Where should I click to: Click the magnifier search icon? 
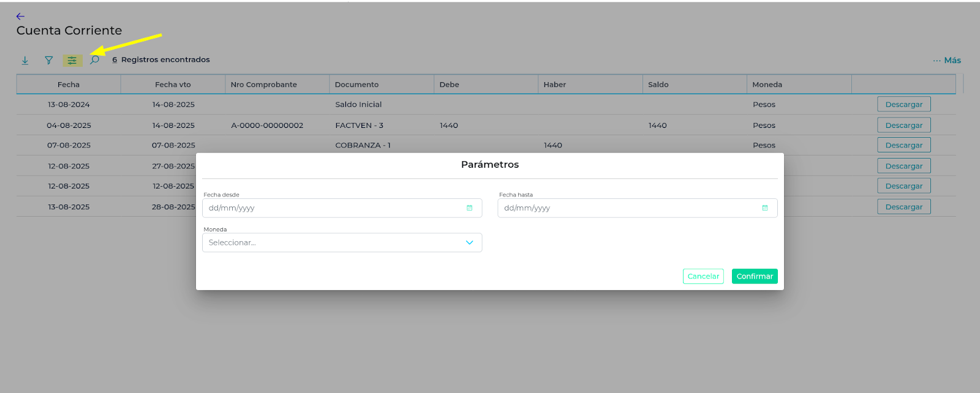95,60
